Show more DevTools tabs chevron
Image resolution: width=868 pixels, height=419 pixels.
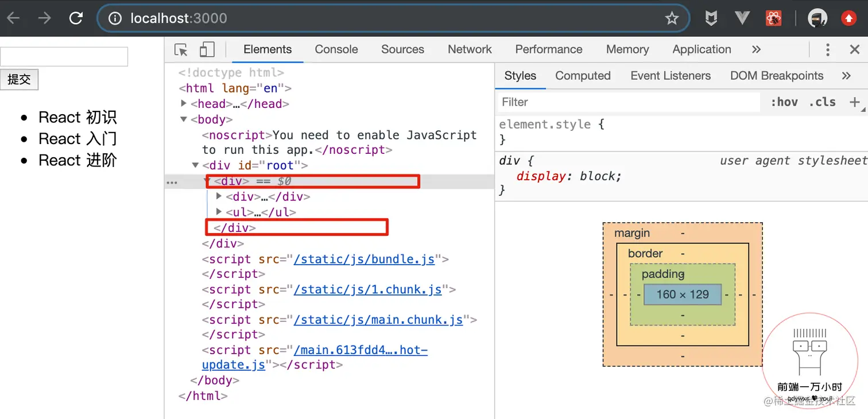click(756, 50)
